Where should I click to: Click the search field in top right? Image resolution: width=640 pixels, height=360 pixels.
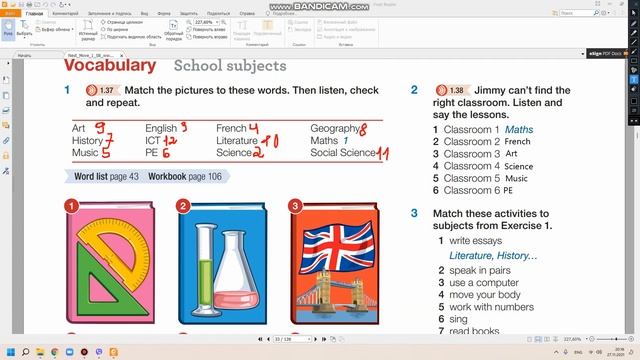576,13
